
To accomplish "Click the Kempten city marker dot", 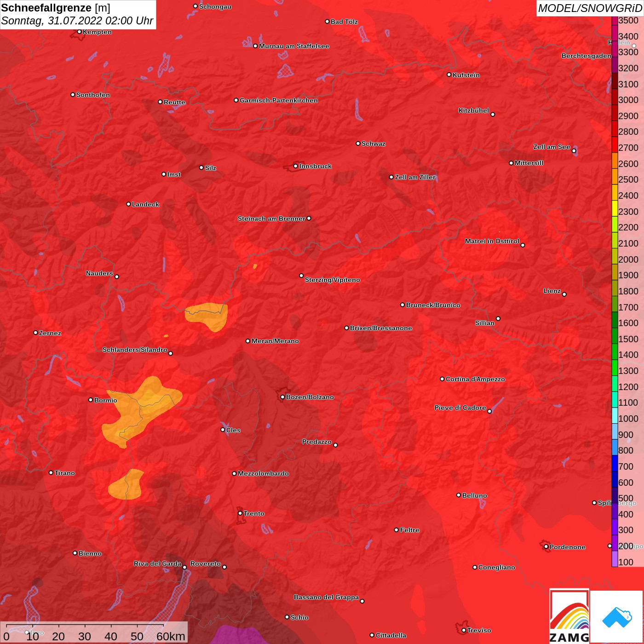I will click(x=79, y=32).
